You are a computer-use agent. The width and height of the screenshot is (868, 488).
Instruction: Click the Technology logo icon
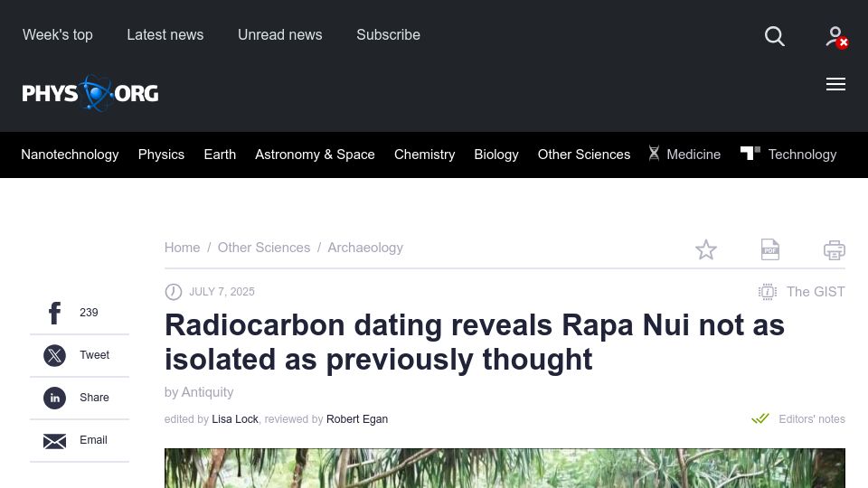click(x=750, y=153)
